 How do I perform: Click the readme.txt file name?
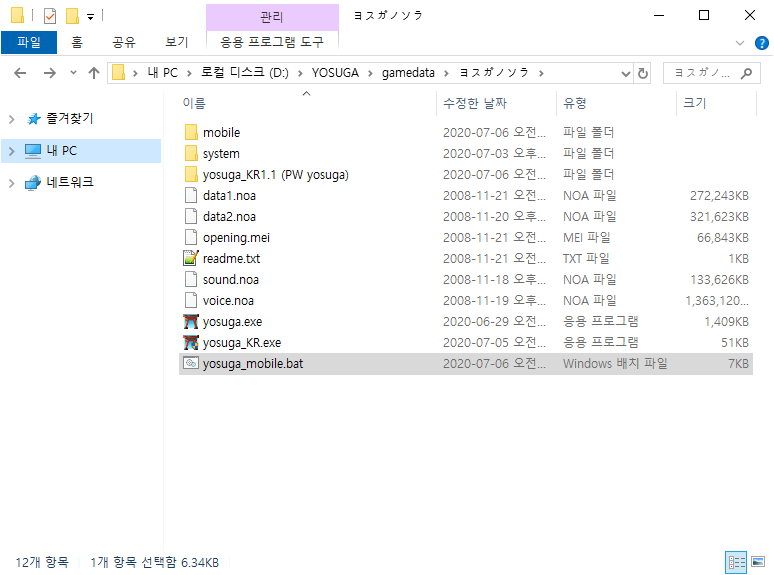click(x=231, y=259)
